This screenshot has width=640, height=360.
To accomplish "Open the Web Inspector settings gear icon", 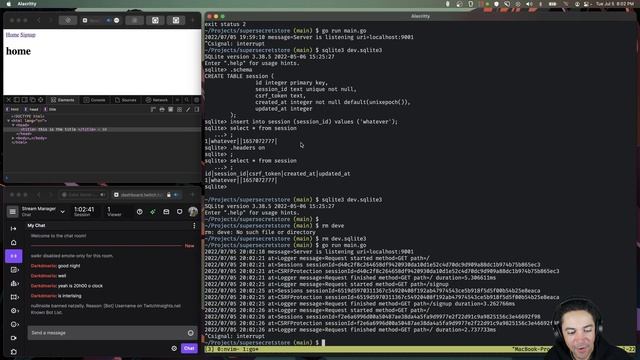I will pos(196,100).
